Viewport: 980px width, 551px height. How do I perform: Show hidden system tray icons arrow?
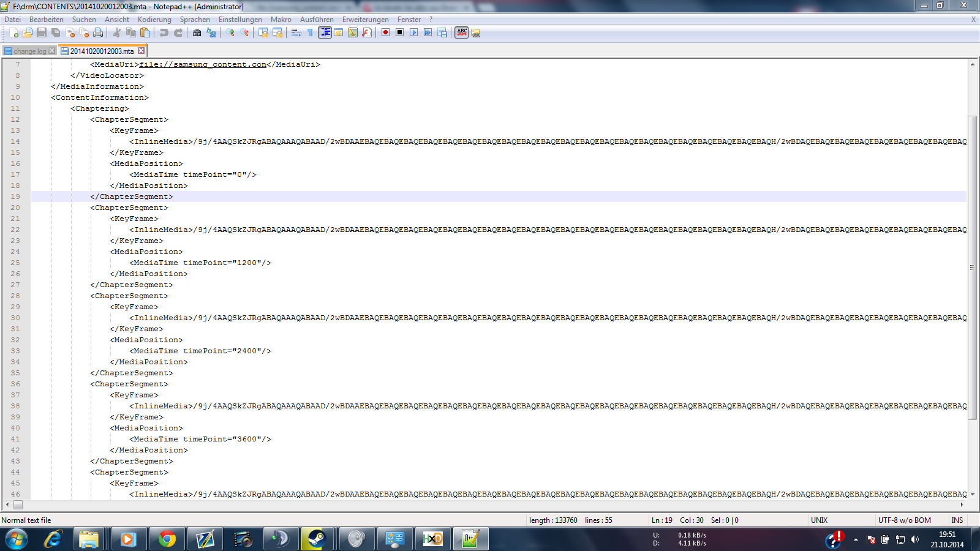pyautogui.click(x=856, y=539)
